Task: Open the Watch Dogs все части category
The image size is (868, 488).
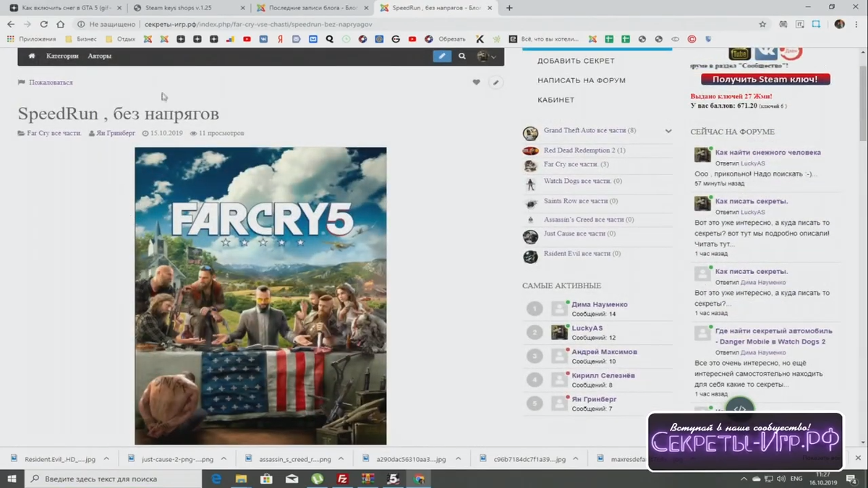Action: pyautogui.click(x=583, y=181)
